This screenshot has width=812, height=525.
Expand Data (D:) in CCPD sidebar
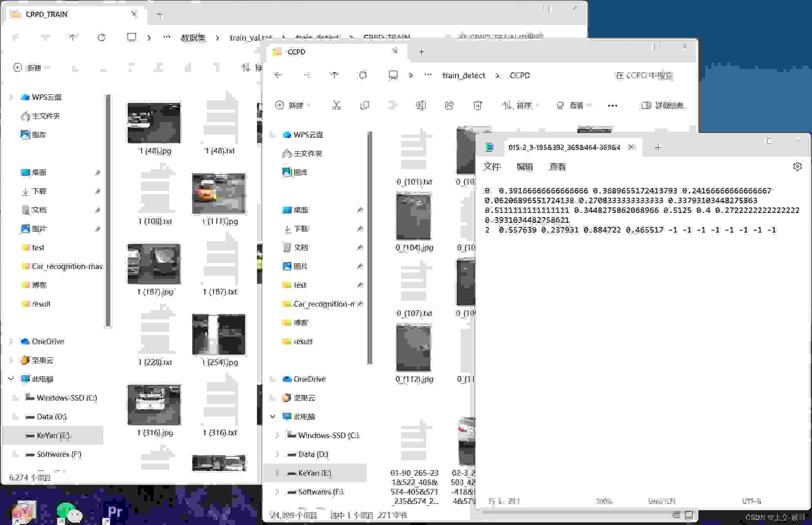(277, 454)
